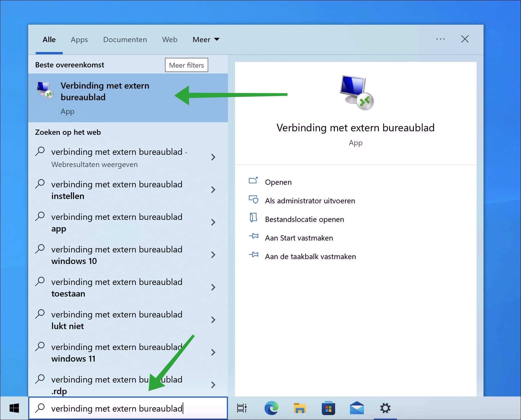Viewport: 521px width, 420px height.
Task: Click the Meer filters button
Action: point(186,65)
